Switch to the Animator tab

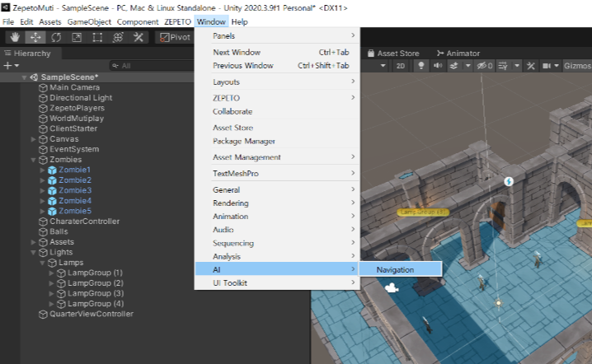[x=458, y=54]
